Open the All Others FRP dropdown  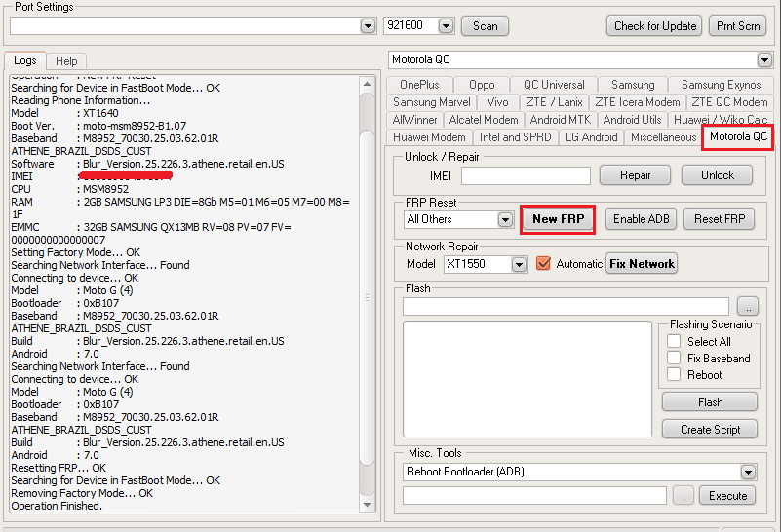click(505, 219)
